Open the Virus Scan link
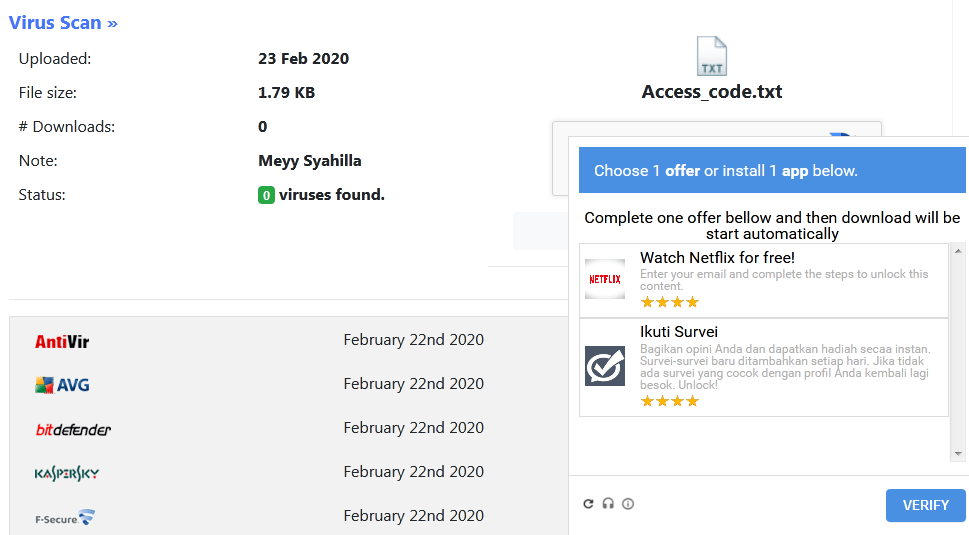 pyautogui.click(x=63, y=22)
